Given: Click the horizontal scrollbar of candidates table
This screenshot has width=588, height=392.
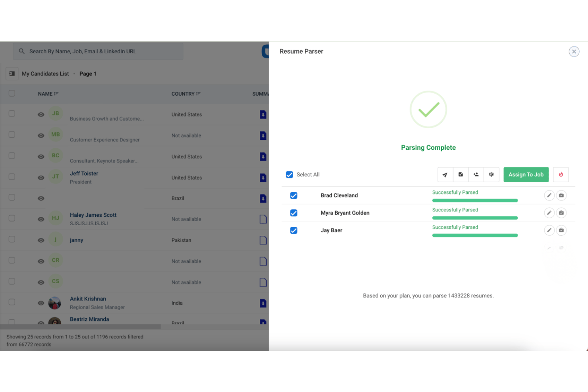Looking at the screenshot, I should point(80,327).
